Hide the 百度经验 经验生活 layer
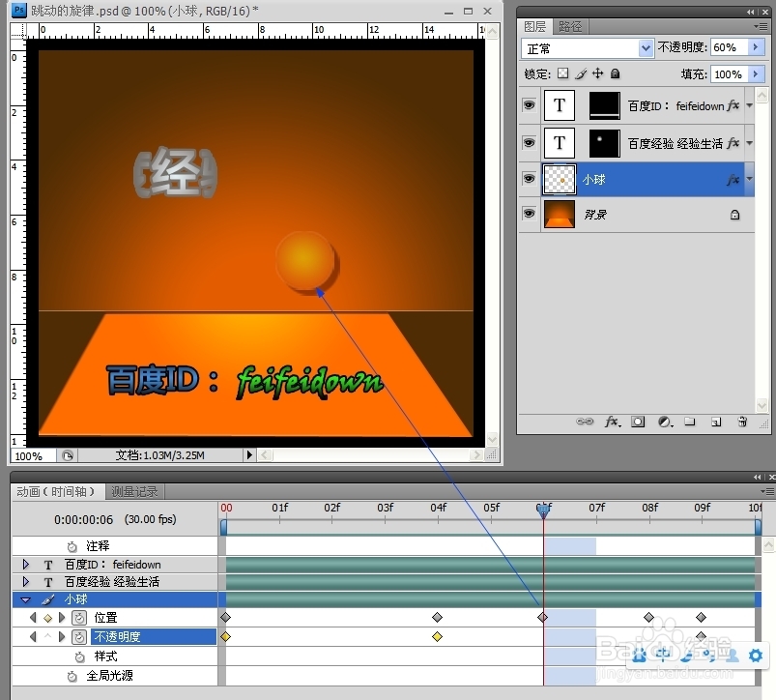Screen dimensions: 776x700 pyautogui.click(x=529, y=142)
